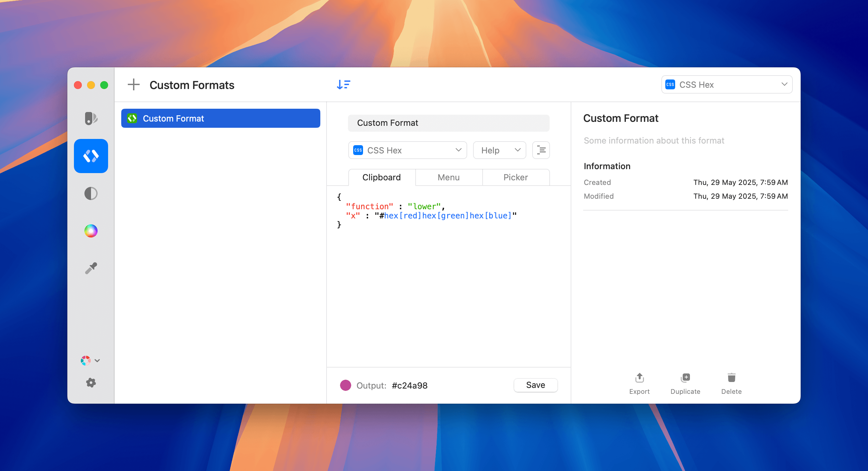Export the current custom format
868x471 pixels.
click(x=639, y=383)
